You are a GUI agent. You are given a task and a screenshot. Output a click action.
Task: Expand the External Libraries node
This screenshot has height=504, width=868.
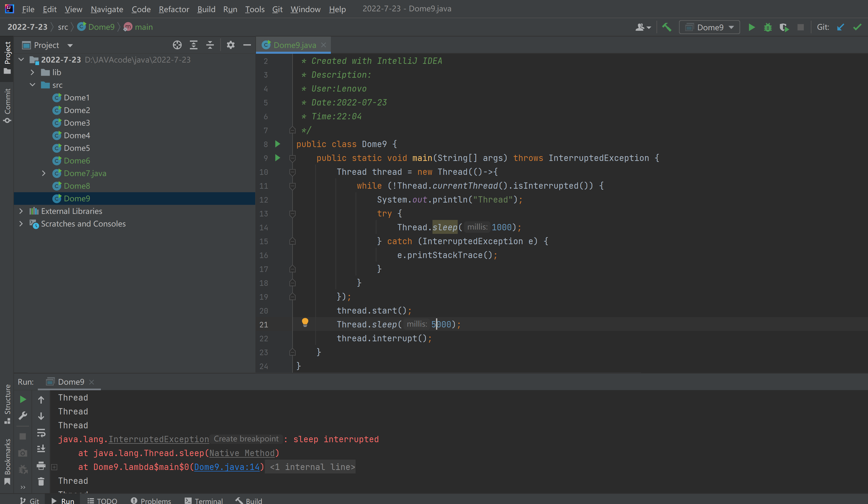point(21,211)
